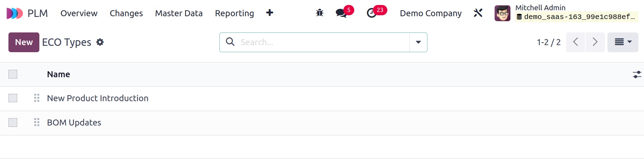This screenshot has height=159, width=644.
Task: Select the New Product Introduction row checkbox
Action: (13, 98)
